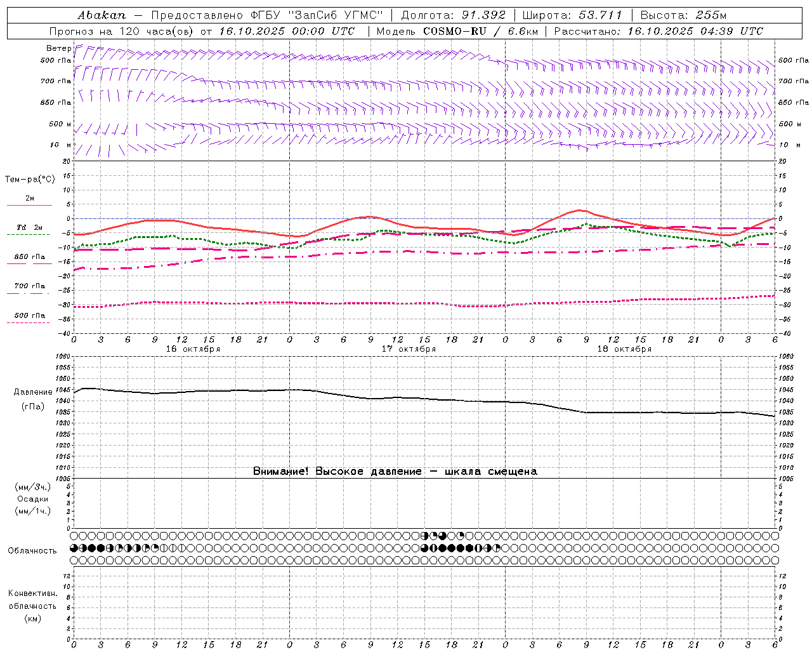
Task: Select the "Широта: 53.711" header field
Action: 572,15
